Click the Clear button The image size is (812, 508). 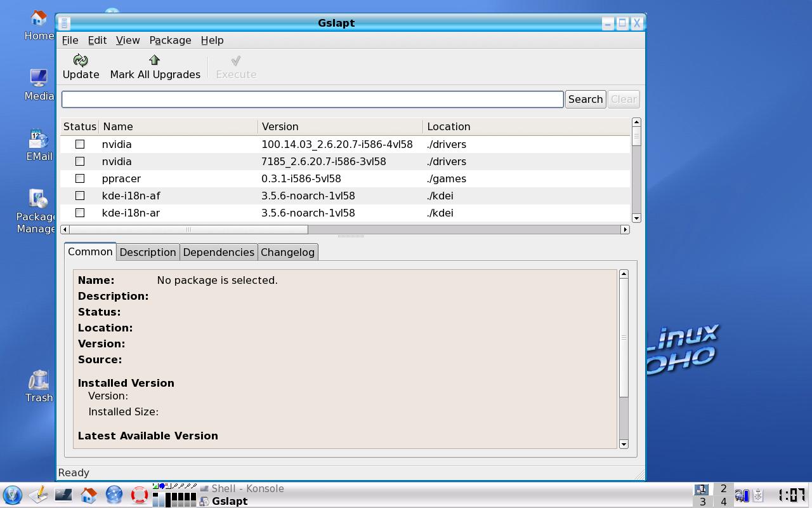coord(624,99)
